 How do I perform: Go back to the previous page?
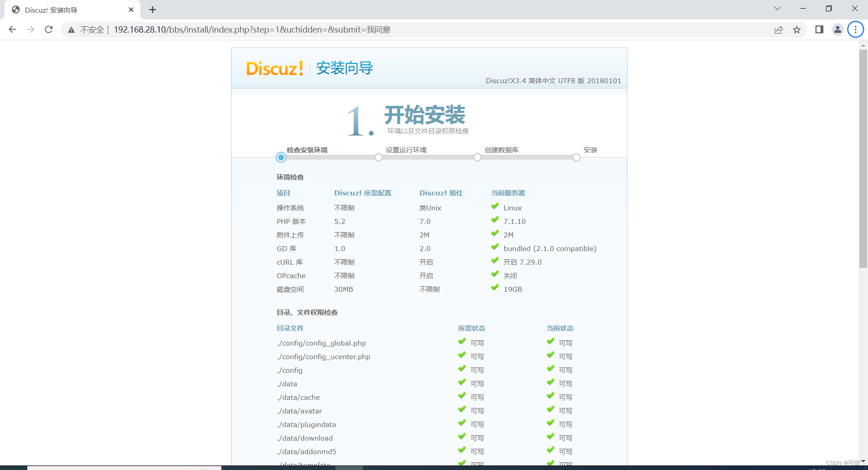click(12, 29)
